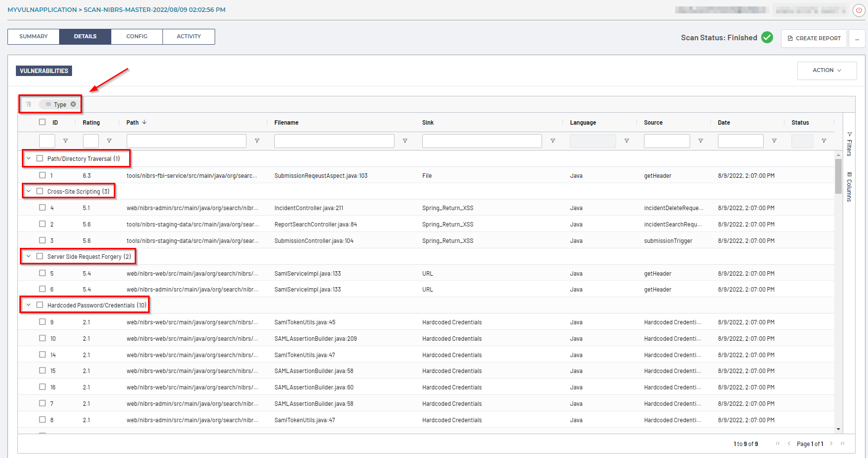
Task: Open the filter icon for Sink column
Action: pyautogui.click(x=552, y=141)
